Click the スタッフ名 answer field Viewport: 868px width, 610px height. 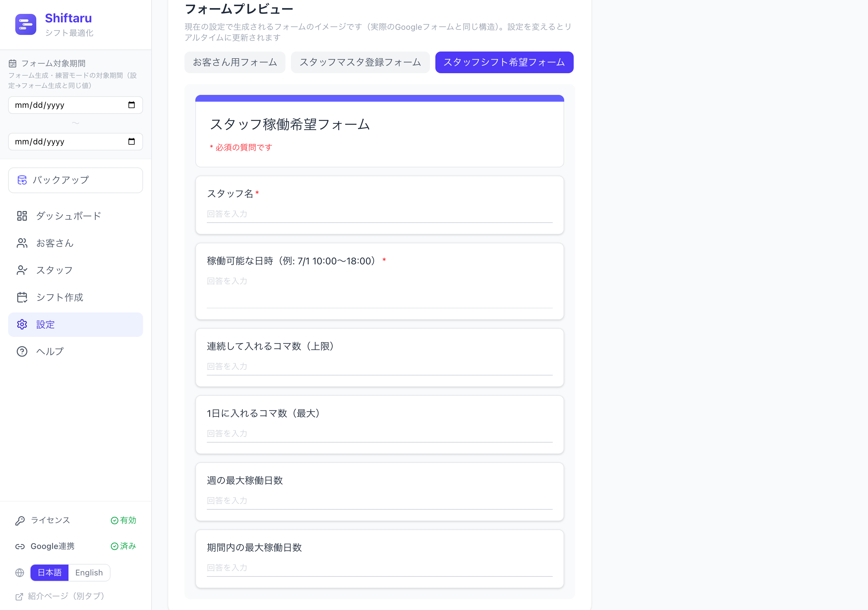pyautogui.click(x=379, y=214)
